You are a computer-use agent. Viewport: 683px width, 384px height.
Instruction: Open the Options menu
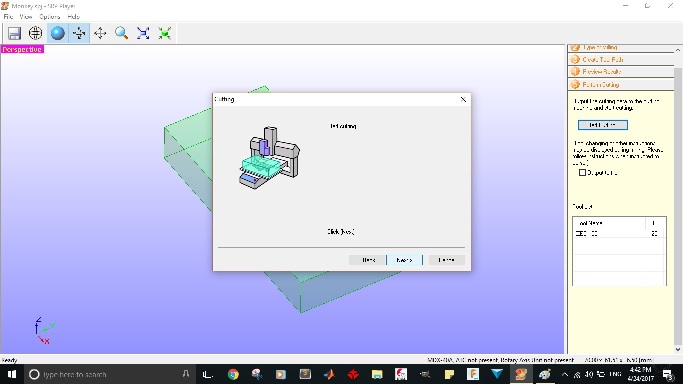tap(50, 17)
